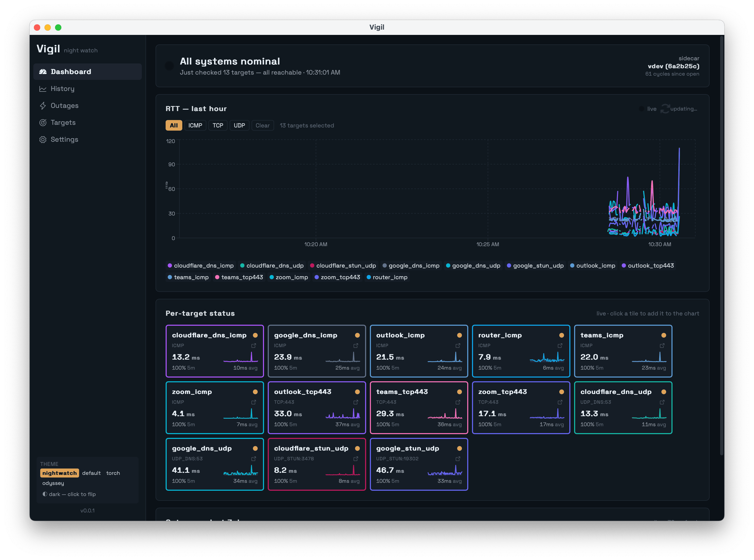
Task: Open external link icon on zoom_tcp443 tile
Action: pyautogui.click(x=560, y=402)
